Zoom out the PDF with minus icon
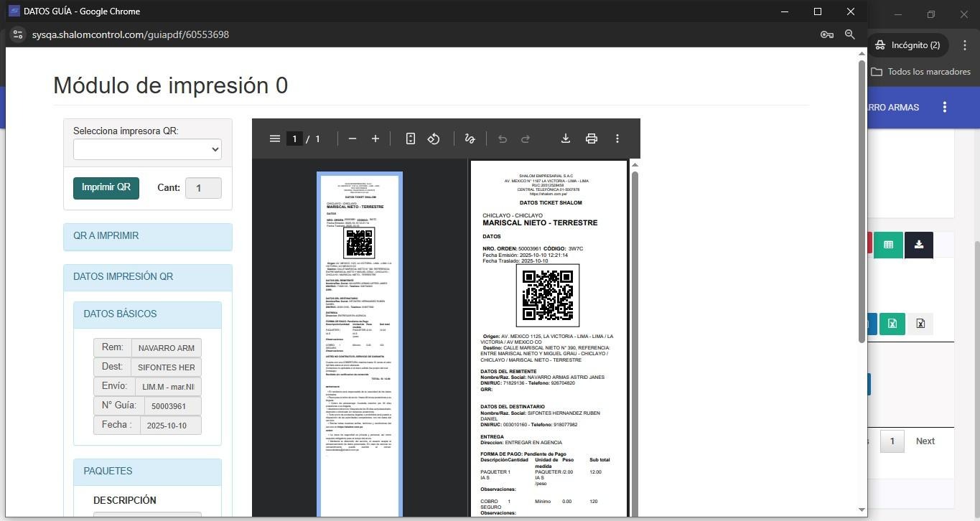980x521 pixels. point(353,139)
